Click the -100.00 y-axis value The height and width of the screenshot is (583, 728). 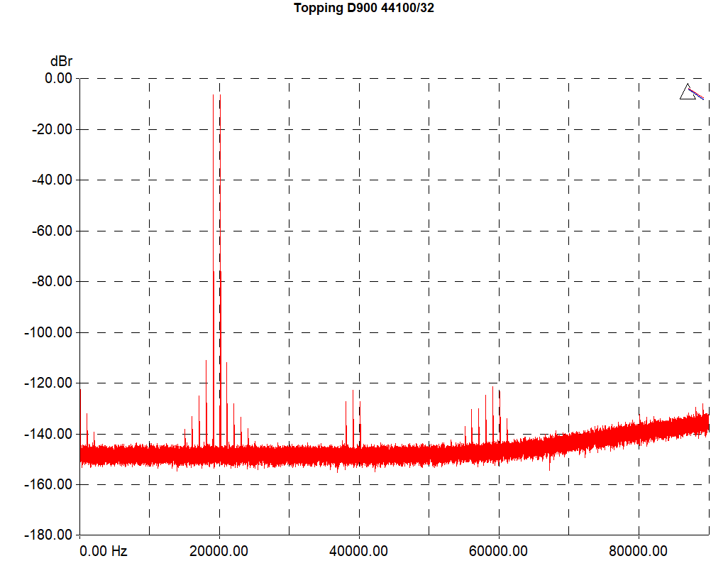pos(48,332)
